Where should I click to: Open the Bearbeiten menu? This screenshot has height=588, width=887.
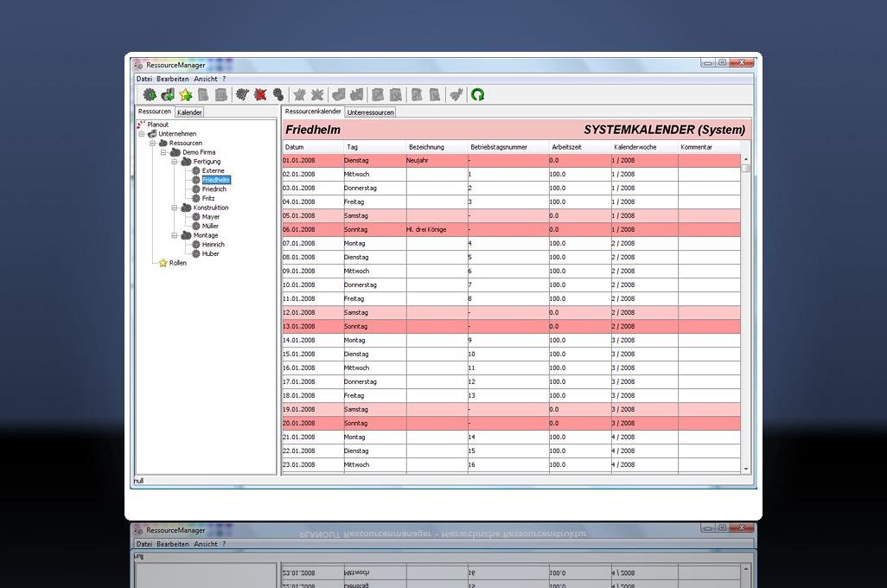[173, 80]
